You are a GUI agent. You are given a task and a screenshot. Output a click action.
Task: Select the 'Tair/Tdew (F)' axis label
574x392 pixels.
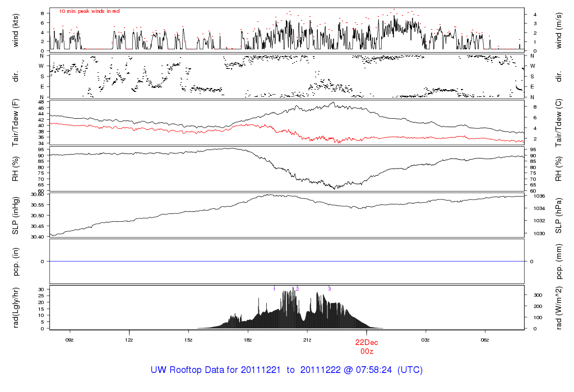(16, 123)
